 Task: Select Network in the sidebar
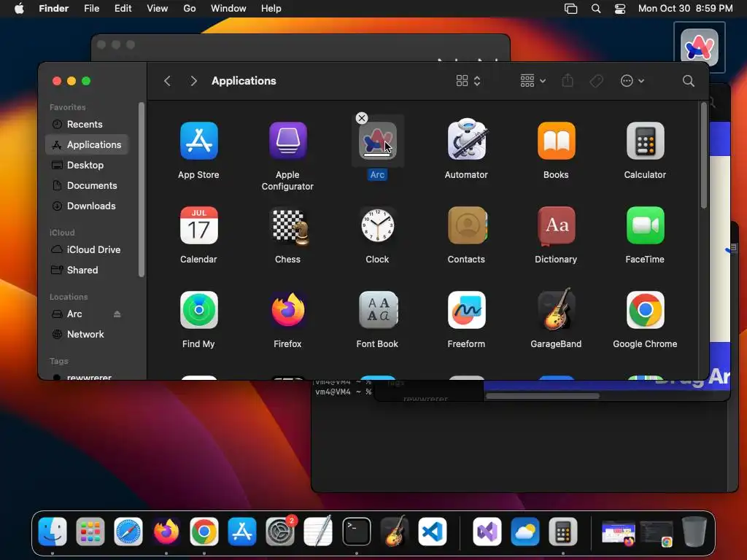pyautogui.click(x=87, y=334)
